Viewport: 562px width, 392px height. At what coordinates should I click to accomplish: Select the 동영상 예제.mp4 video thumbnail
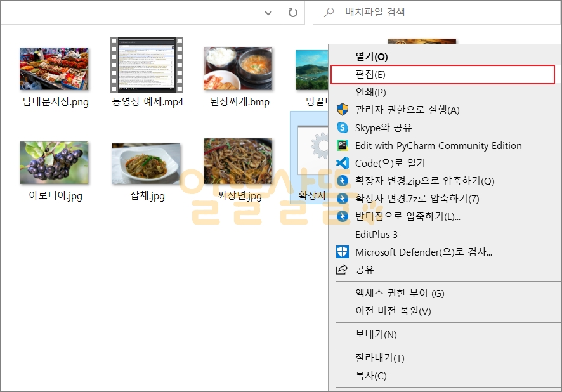pos(147,65)
